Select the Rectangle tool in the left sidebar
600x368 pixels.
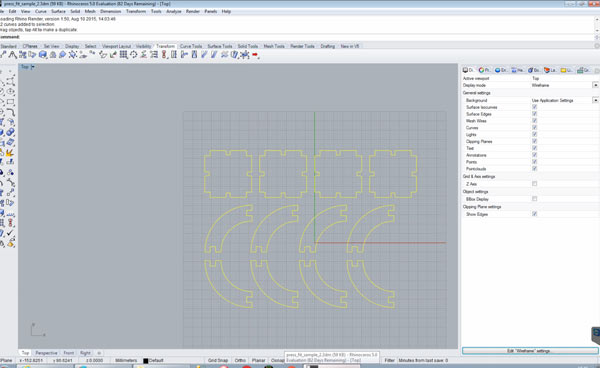pos(10,102)
